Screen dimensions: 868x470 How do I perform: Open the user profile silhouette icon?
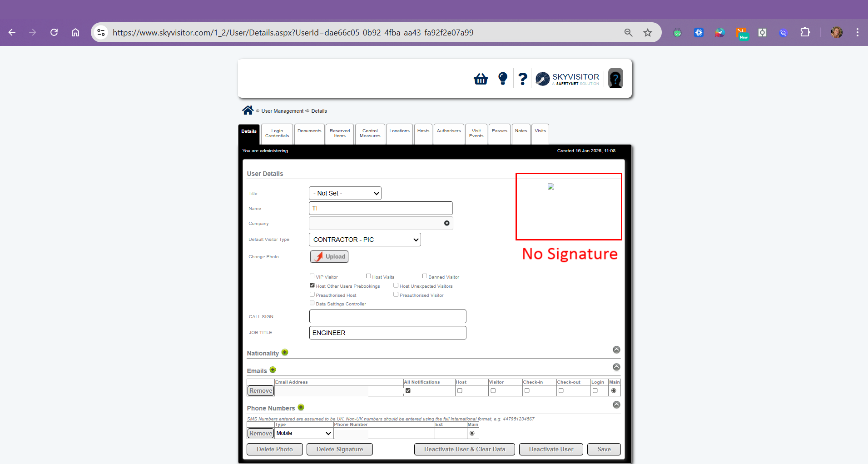615,79
